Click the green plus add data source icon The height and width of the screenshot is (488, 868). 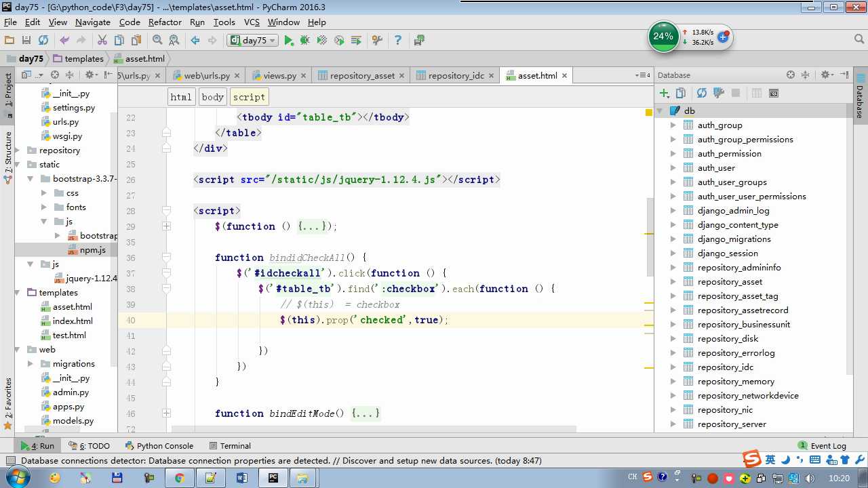click(x=665, y=93)
